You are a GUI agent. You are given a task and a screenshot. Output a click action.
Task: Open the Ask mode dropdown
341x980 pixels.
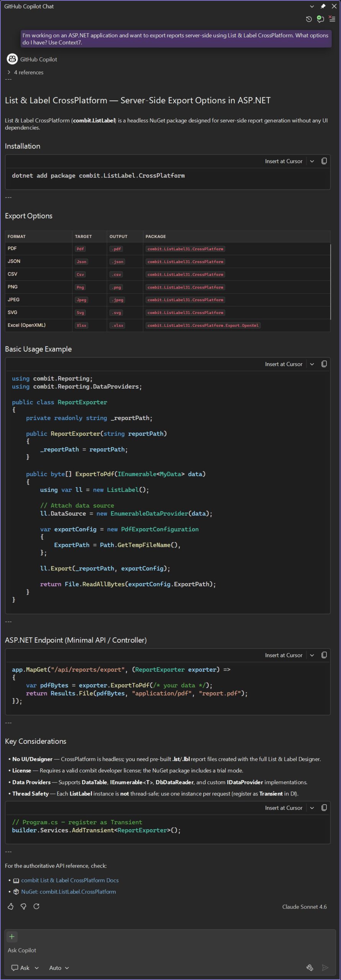coord(25,968)
